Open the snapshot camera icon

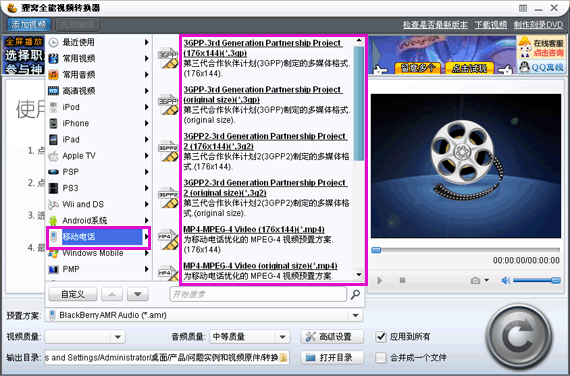pos(475,280)
